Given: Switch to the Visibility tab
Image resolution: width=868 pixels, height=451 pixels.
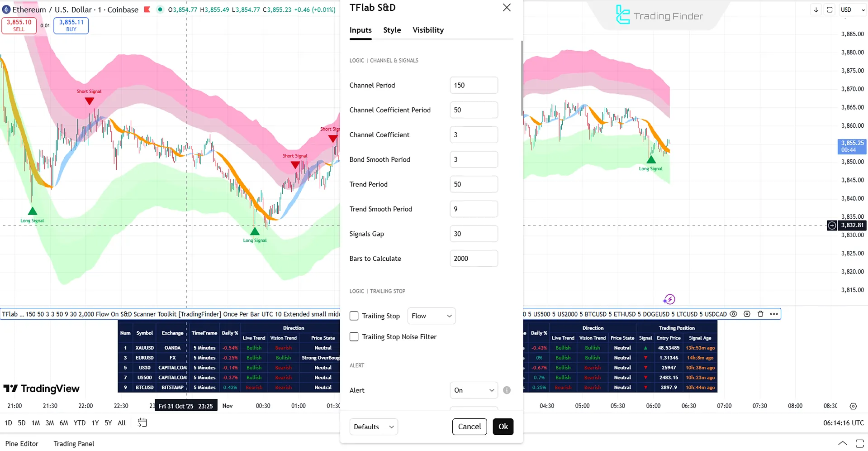Looking at the screenshot, I should [427, 30].
